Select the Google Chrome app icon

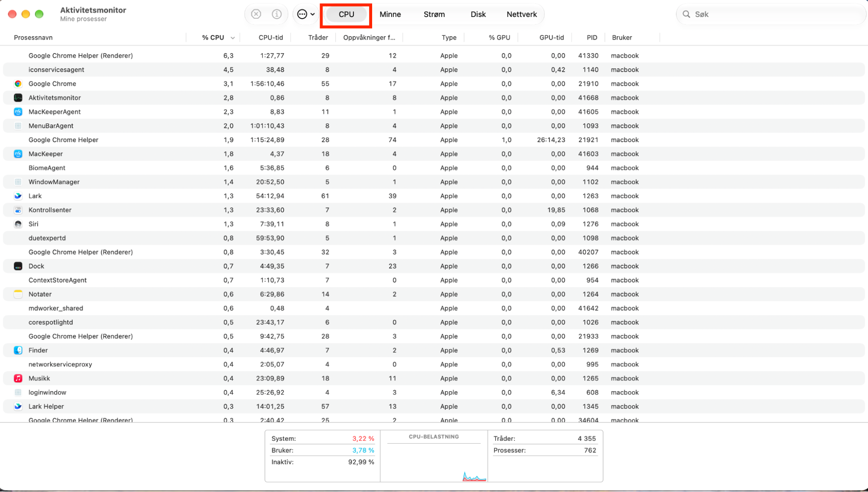[18, 84]
